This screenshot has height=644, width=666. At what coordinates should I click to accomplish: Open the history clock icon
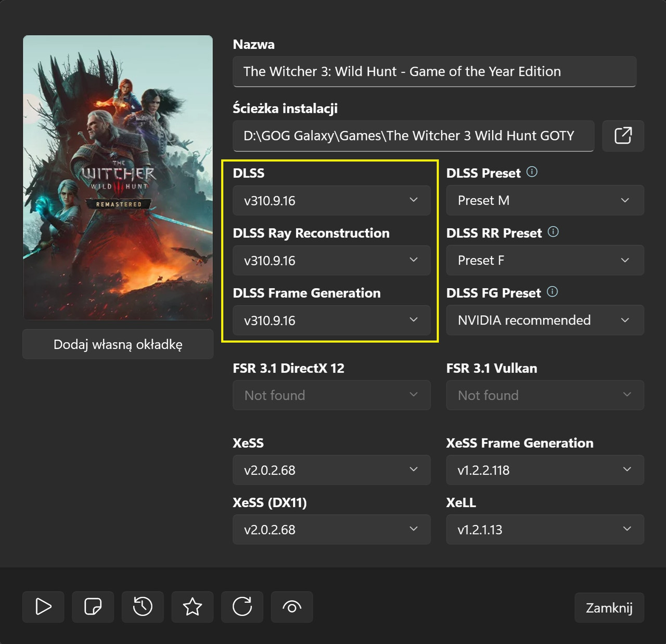click(x=143, y=607)
